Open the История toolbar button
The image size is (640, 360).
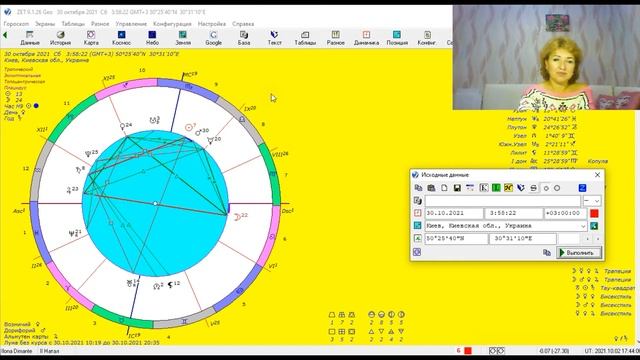60,38
